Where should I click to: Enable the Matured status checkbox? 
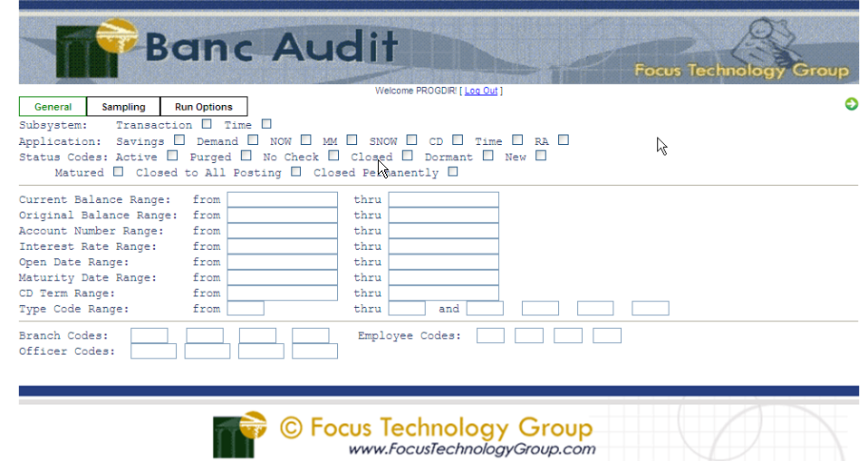point(119,171)
